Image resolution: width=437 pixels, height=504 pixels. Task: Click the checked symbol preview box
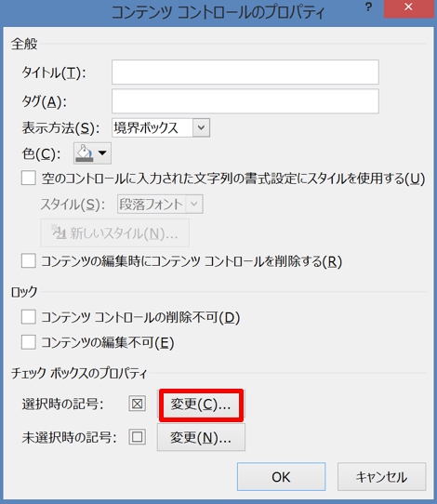pyautogui.click(x=138, y=404)
